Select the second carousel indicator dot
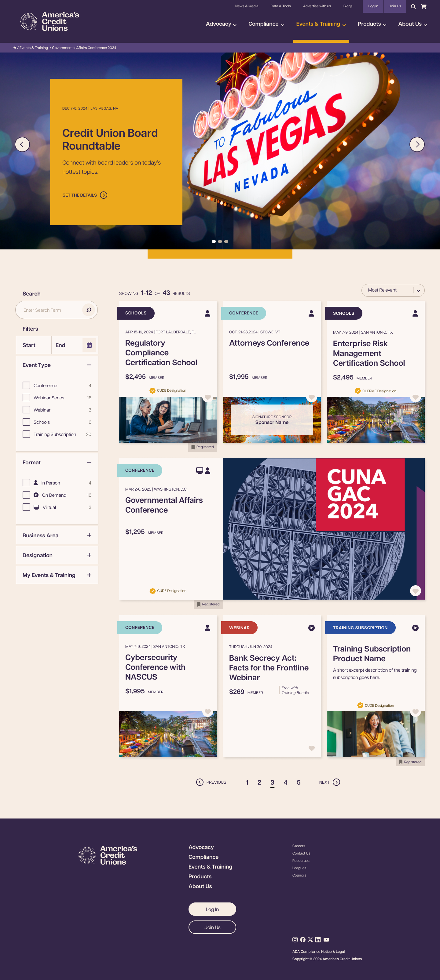Viewport: 440px width, 980px height. [220, 241]
